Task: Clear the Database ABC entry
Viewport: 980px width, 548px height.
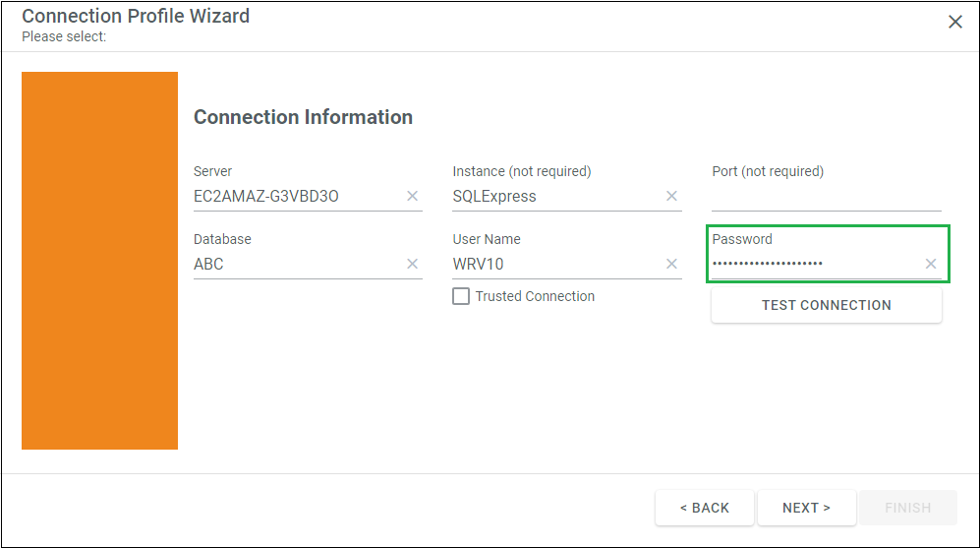Action: tap(413, 264)
